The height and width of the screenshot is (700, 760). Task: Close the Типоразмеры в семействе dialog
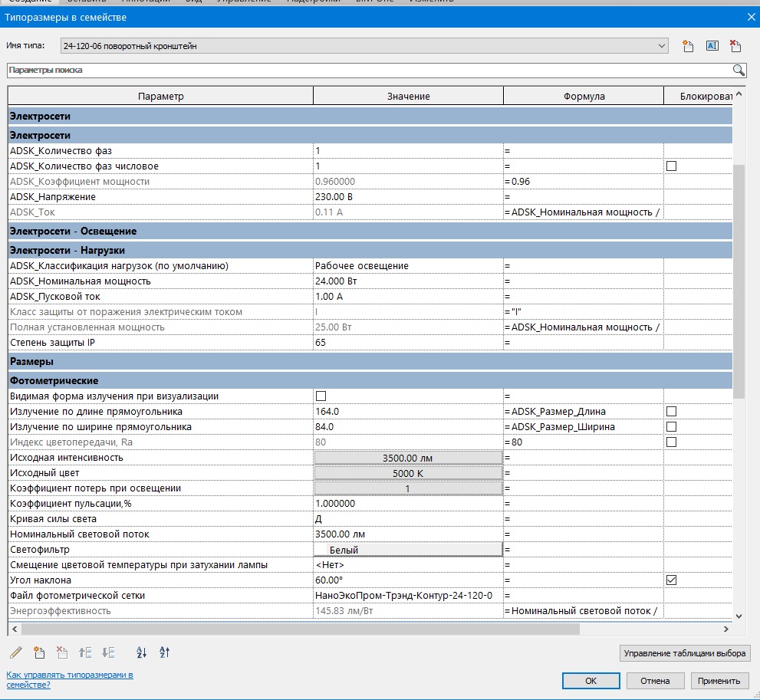pos(751,18)
